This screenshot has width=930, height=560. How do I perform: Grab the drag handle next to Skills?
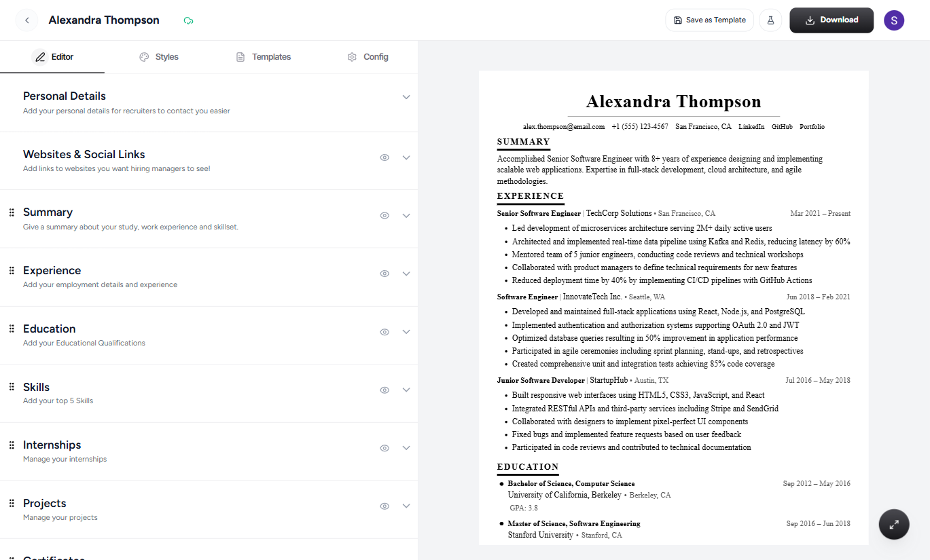point(12,386)
